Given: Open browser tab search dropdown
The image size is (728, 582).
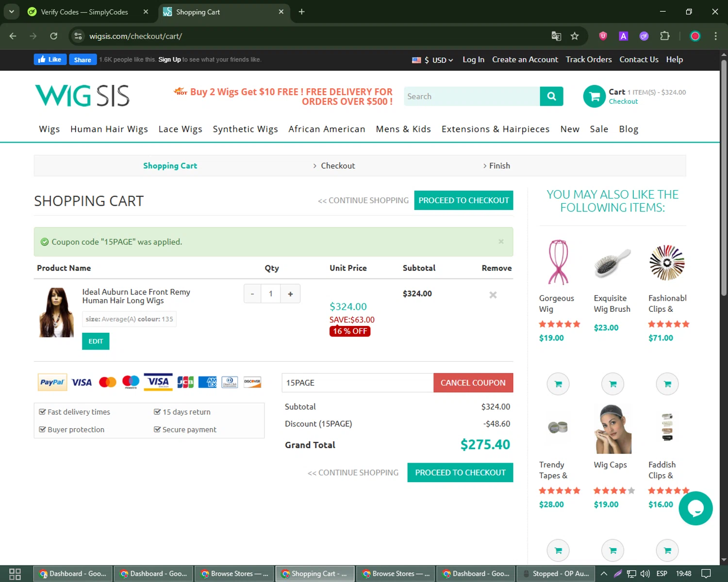Looking at the screenshot, I should tap(11, 12).
